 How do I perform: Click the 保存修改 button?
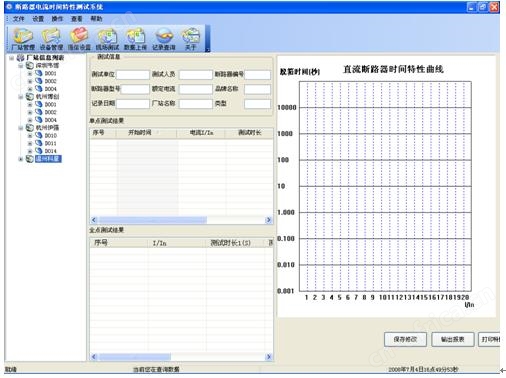[x=405, y=339]
